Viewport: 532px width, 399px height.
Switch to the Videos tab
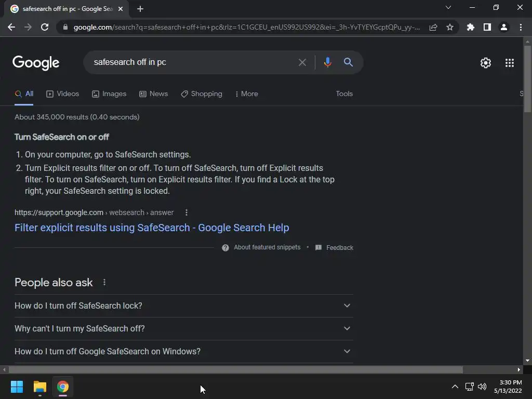[62, 94]
